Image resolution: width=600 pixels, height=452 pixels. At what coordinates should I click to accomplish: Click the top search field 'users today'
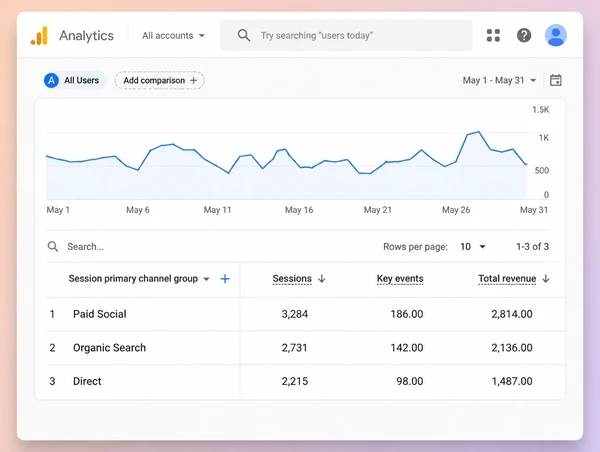click(346, 36)
